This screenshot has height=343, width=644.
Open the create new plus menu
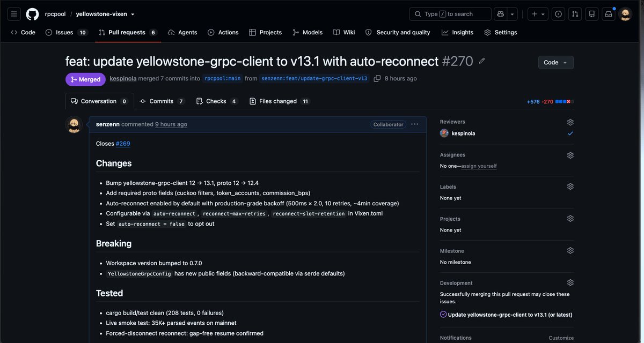point(538,14)
